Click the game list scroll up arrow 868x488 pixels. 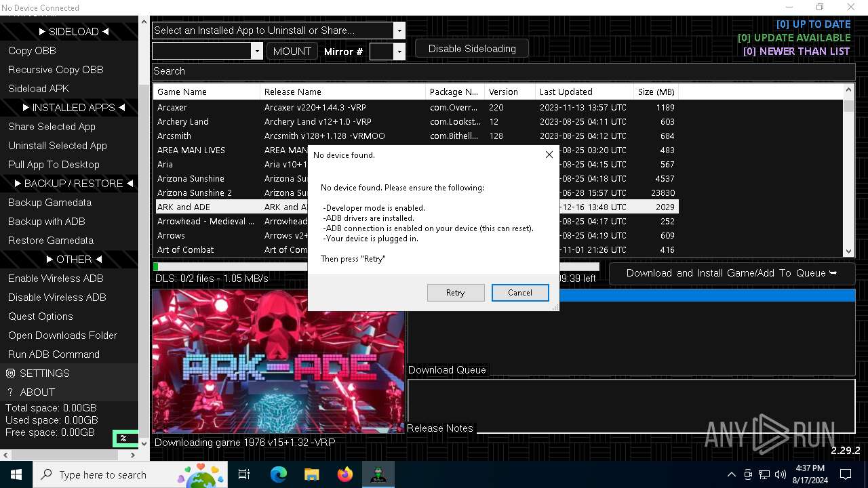pos(848,89)
